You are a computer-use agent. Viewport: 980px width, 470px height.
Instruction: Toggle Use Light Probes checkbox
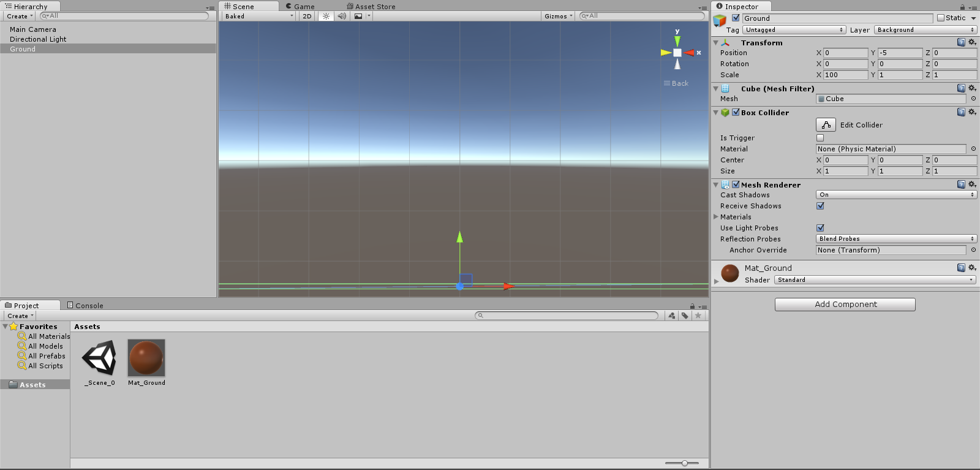[820, 228]
